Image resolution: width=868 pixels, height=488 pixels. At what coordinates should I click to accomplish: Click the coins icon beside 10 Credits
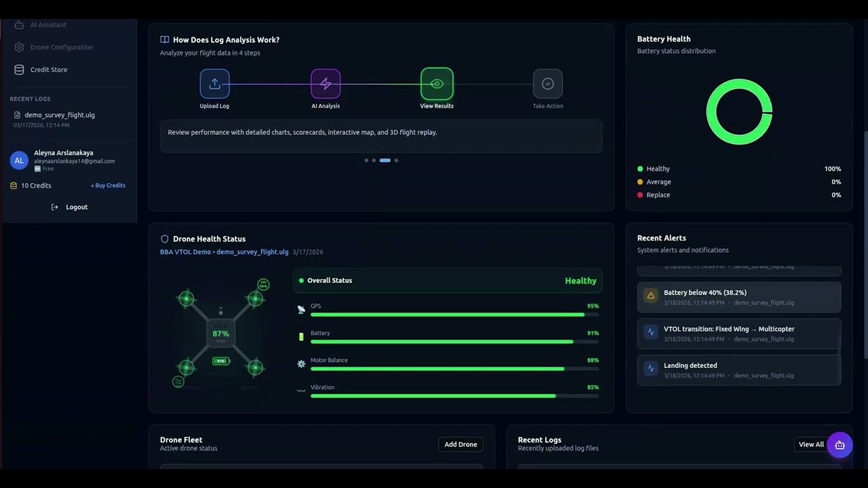[14, 186]
